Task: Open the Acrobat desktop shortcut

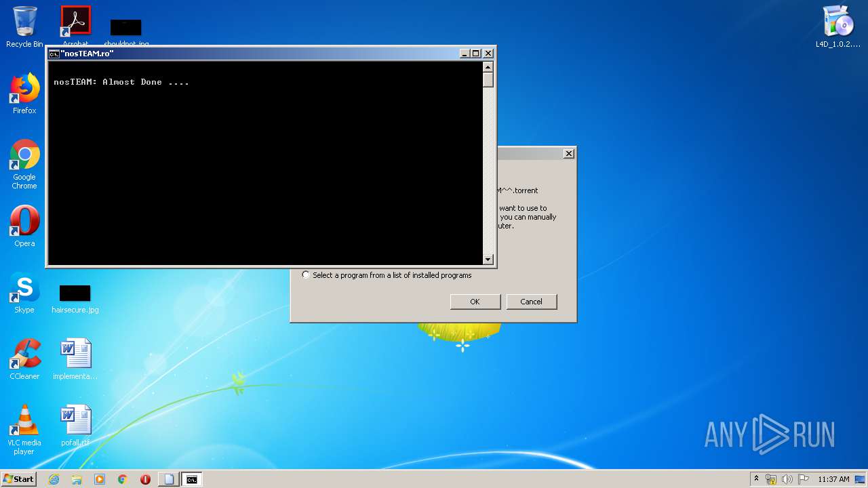Action: pyautogui.click(x=75, y=26)
